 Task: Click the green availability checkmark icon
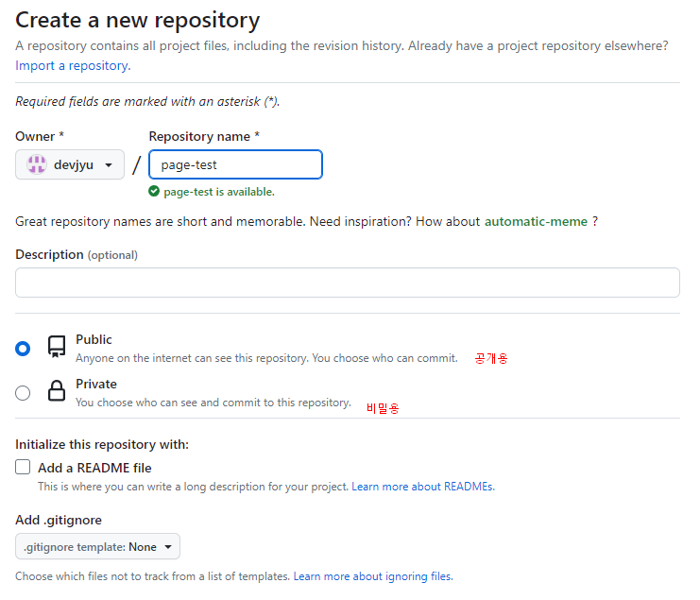[x=154, y=192]
